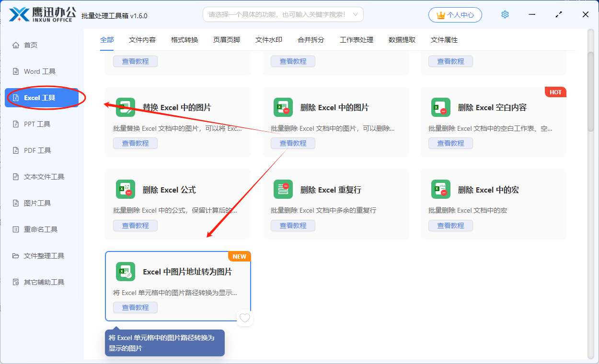Switch to the 文件水印 tab
Image resolution: width=599 pixels, height=364 pixels.
[269, 40]
